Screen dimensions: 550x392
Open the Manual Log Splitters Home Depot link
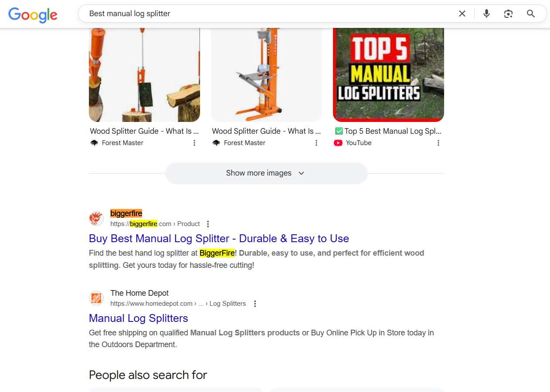click(139, 318)
